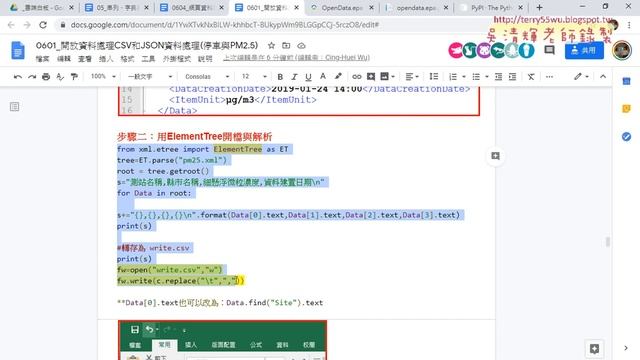Add comment using toolbar icon

pyautogui.click(x=371, y=77)
